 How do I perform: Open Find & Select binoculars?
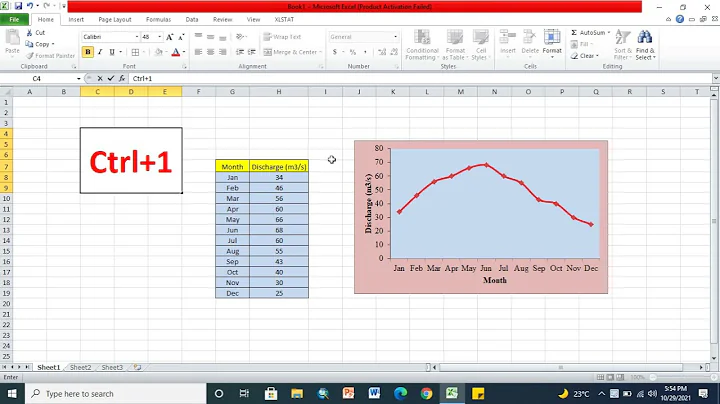coord(645,45)
